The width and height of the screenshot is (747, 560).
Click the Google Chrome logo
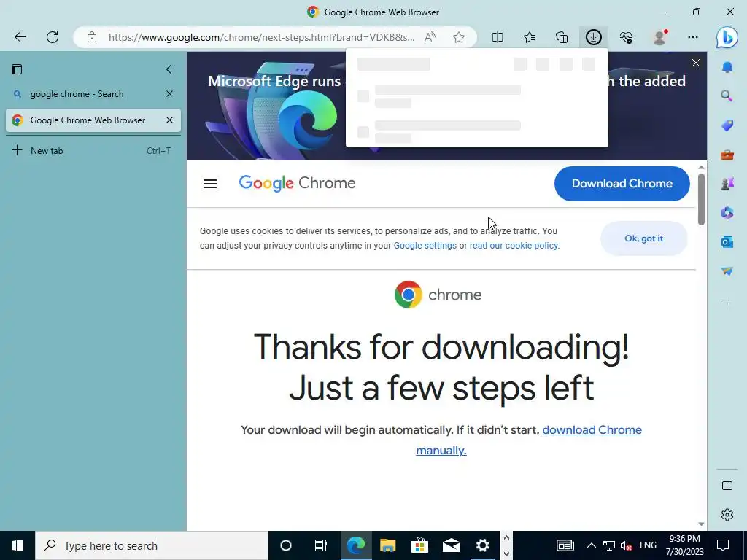(298, 183)
